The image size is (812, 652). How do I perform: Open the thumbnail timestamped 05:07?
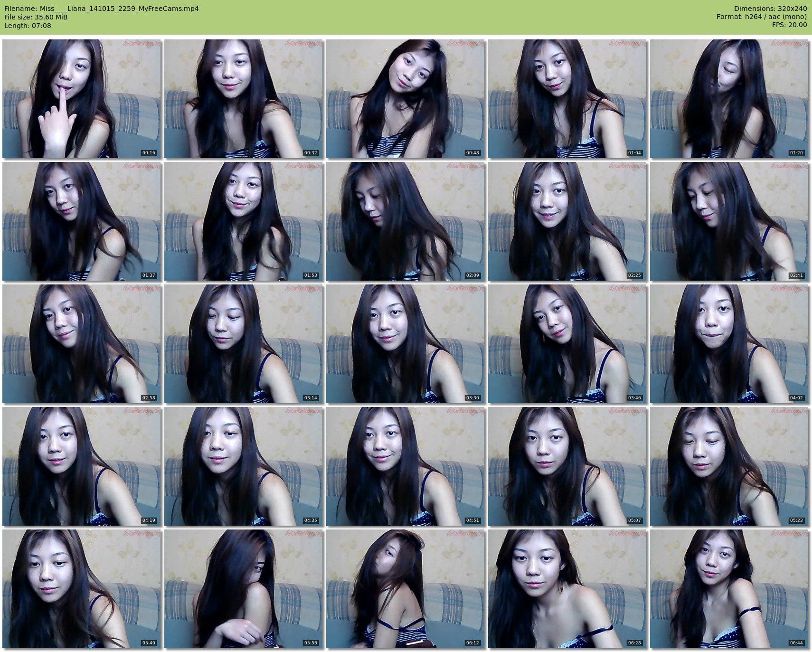point(567,466)
